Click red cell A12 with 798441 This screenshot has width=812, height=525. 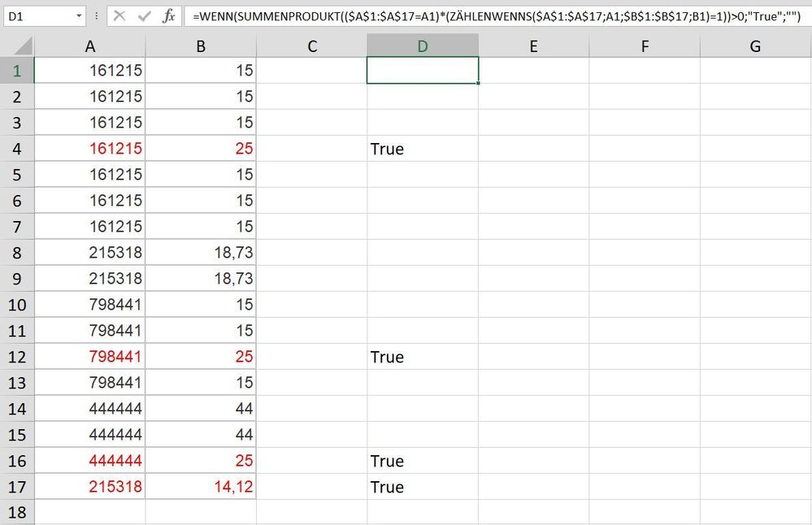(x=90, y=357)
